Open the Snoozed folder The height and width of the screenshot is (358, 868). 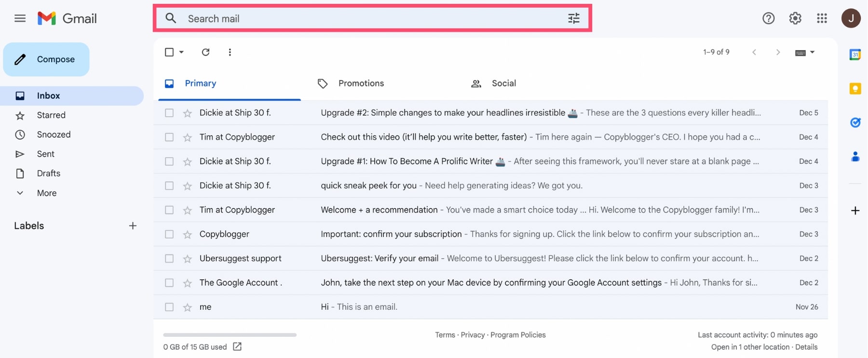click(54, 134)
